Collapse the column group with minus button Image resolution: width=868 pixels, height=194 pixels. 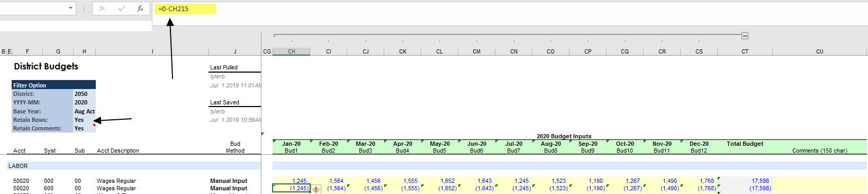(745, 36)
